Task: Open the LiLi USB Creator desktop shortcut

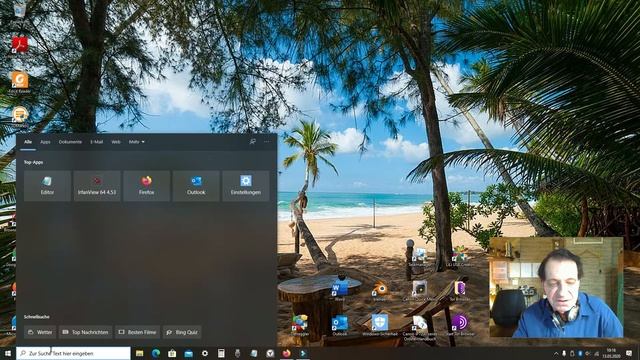Action: [460, 257]
